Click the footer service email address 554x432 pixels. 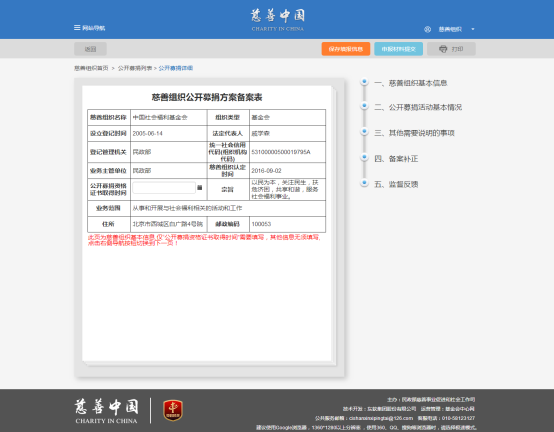[381, 418]
